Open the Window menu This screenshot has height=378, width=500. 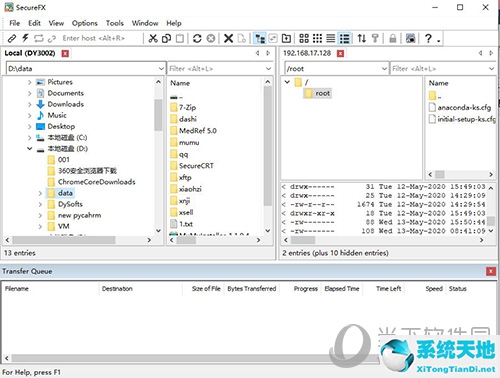[x=145, y=23]
